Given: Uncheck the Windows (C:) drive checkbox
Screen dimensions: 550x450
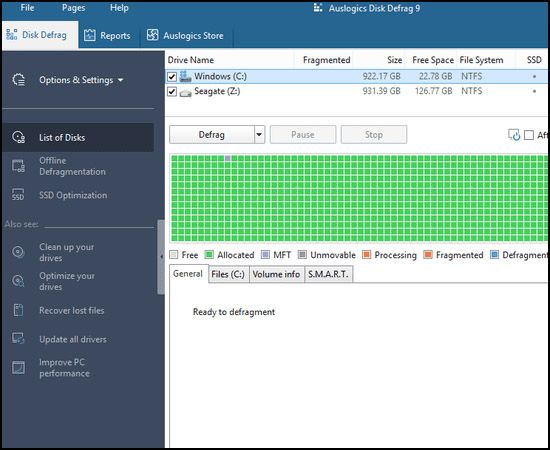Looking at the screenshot, I should (172, 76).
